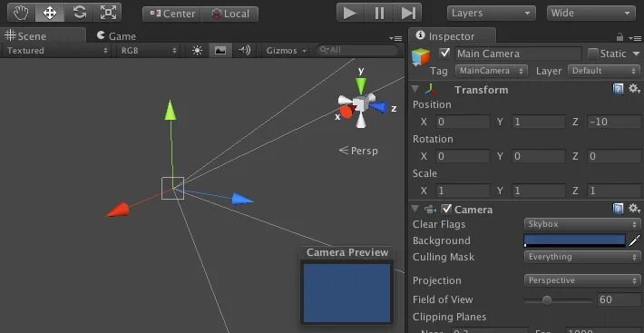Collapse the Camera component
Screen dimensions: 644x333
click(x=415, y=209)
